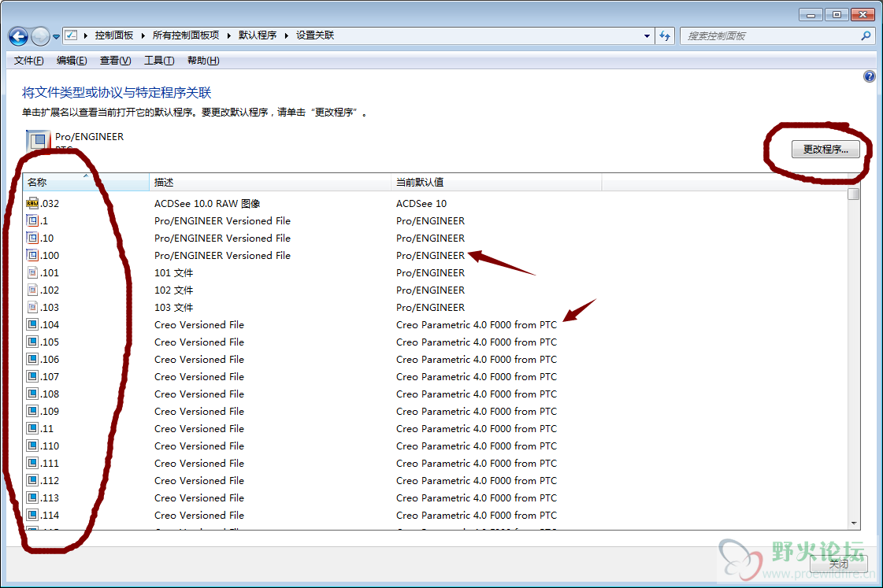Sort by the 名称 column header

(x=86, y=183)
